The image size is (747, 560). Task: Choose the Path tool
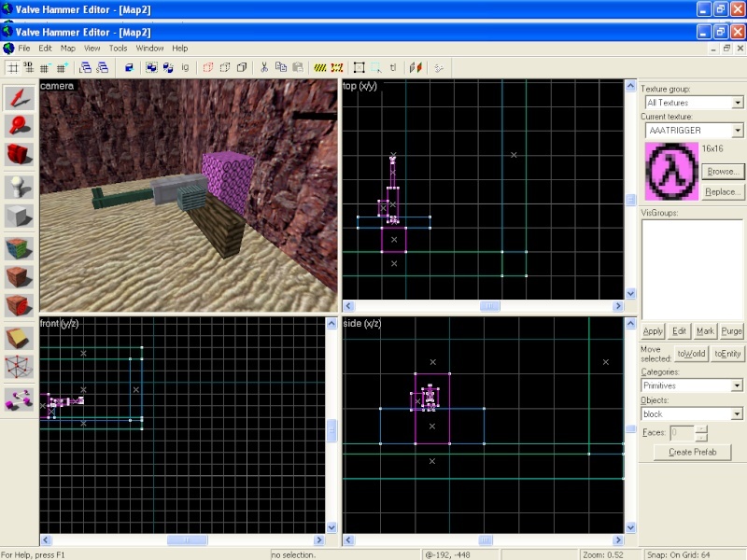point(19,399)
